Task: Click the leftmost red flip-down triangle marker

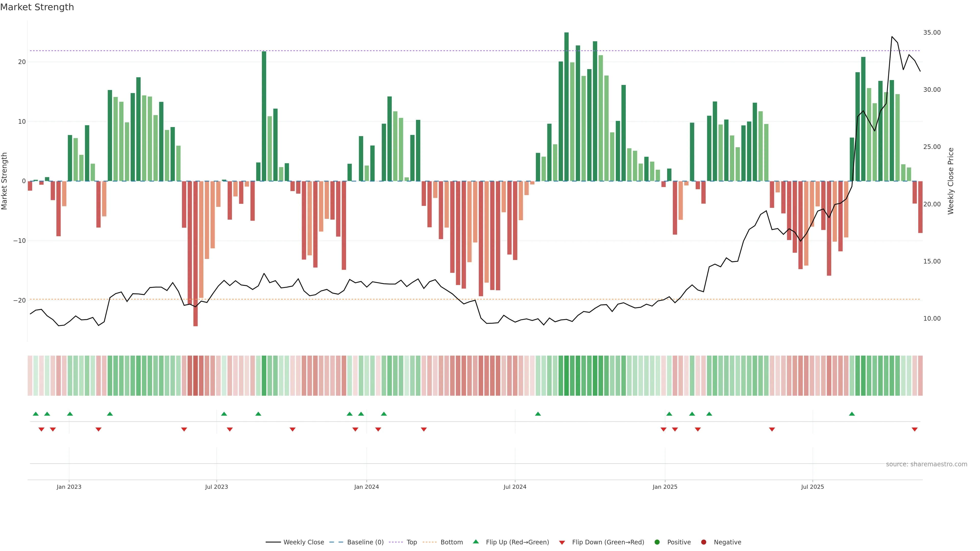Action: pyautogui.click(x=41, y=429)
